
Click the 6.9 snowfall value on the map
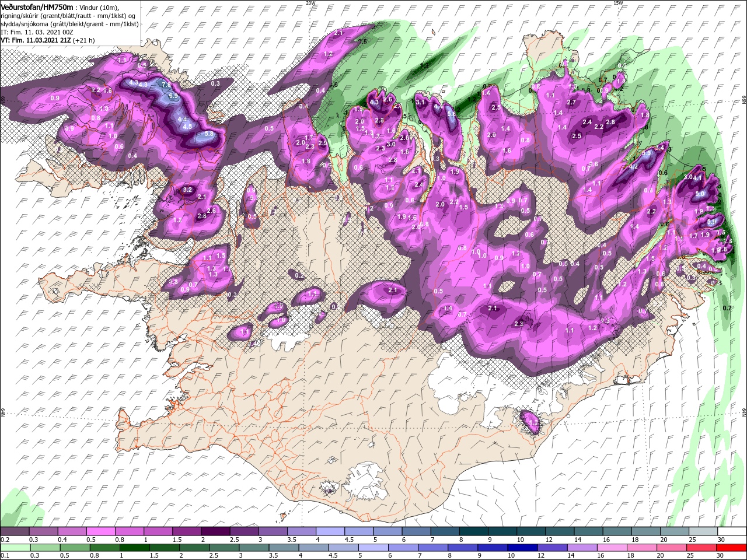[x=173, y=96]
